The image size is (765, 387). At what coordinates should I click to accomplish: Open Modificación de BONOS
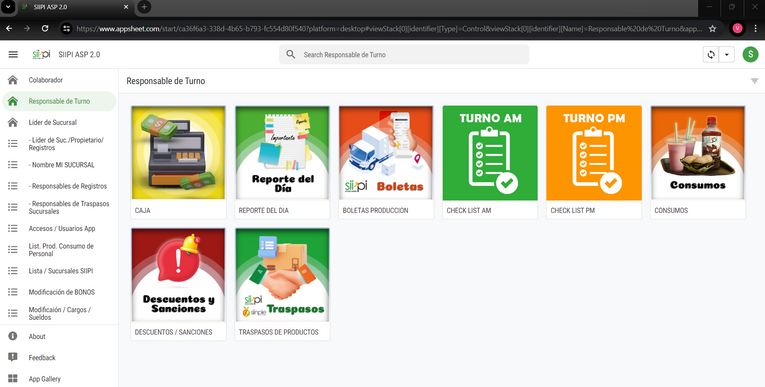[x=59, y=292]
